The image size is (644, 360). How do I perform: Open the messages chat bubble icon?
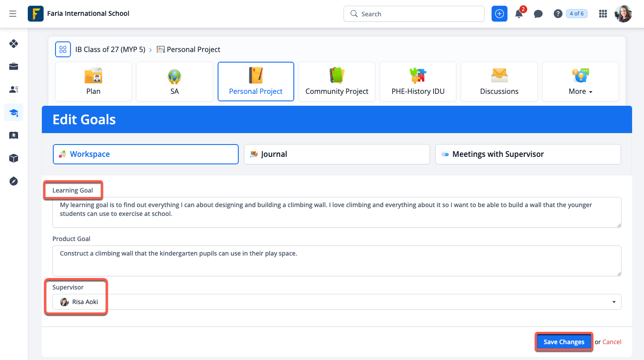[x=538, y=14]
